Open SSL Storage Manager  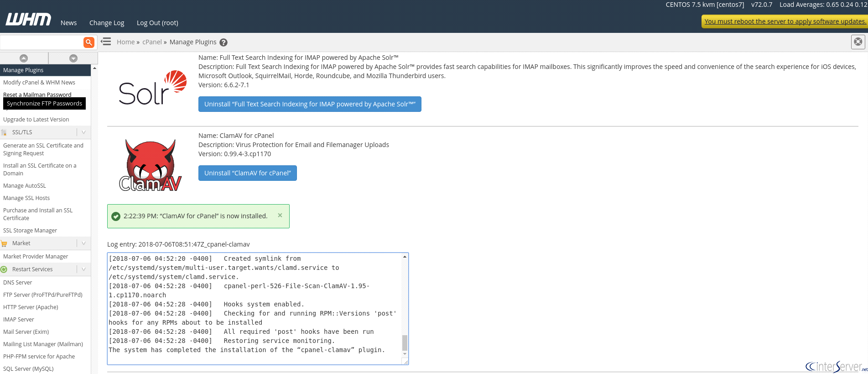pyautogui.click(x=30, y=231)
